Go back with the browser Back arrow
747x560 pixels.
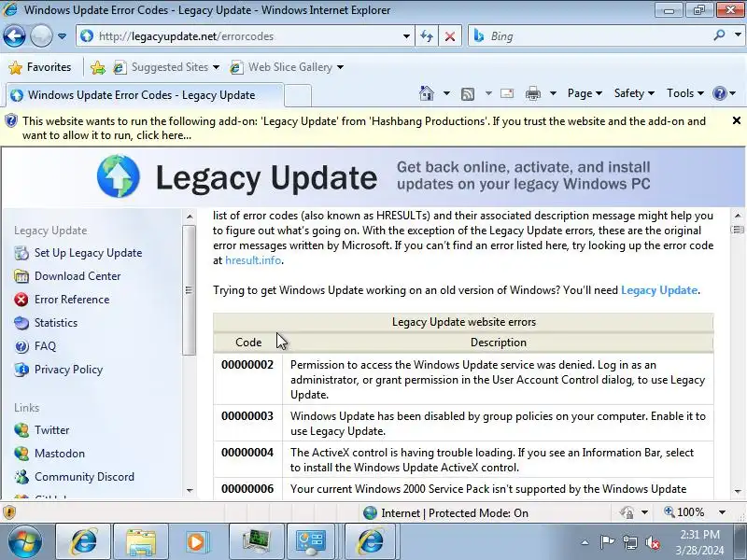[x=14, y=35]
